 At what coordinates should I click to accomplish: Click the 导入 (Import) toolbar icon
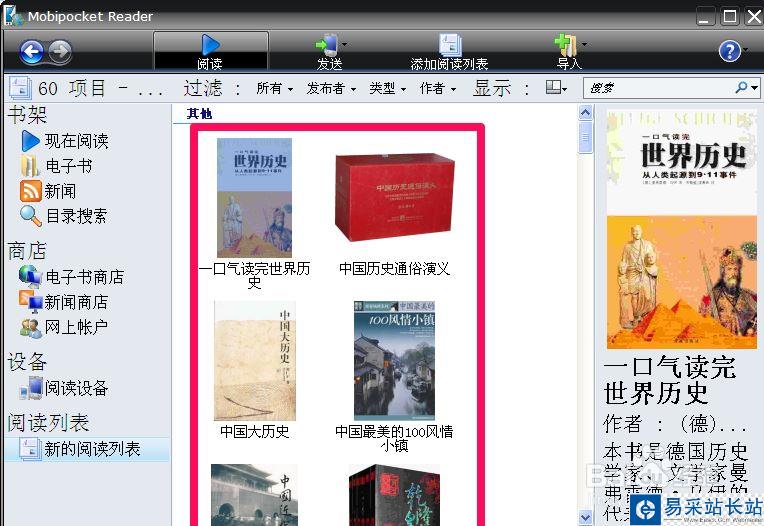[x=566, y=45]
